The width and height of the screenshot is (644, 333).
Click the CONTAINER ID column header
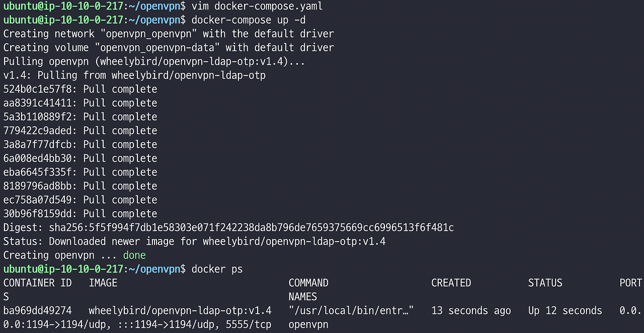(x=38, y=283)
